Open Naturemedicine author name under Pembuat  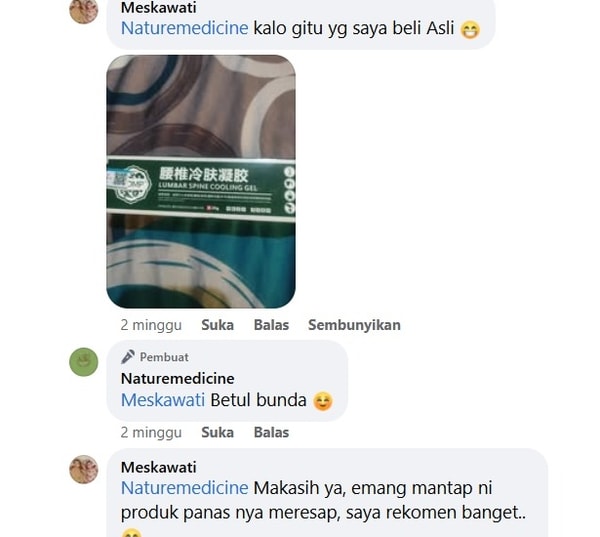click(178, 379)
